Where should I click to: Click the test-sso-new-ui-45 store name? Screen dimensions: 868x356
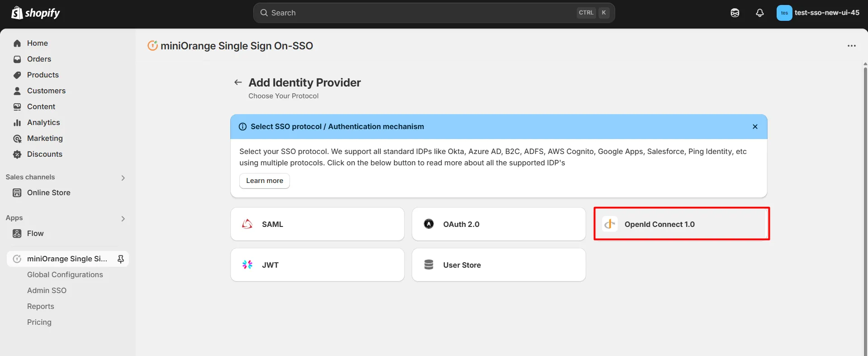[827, 13]
